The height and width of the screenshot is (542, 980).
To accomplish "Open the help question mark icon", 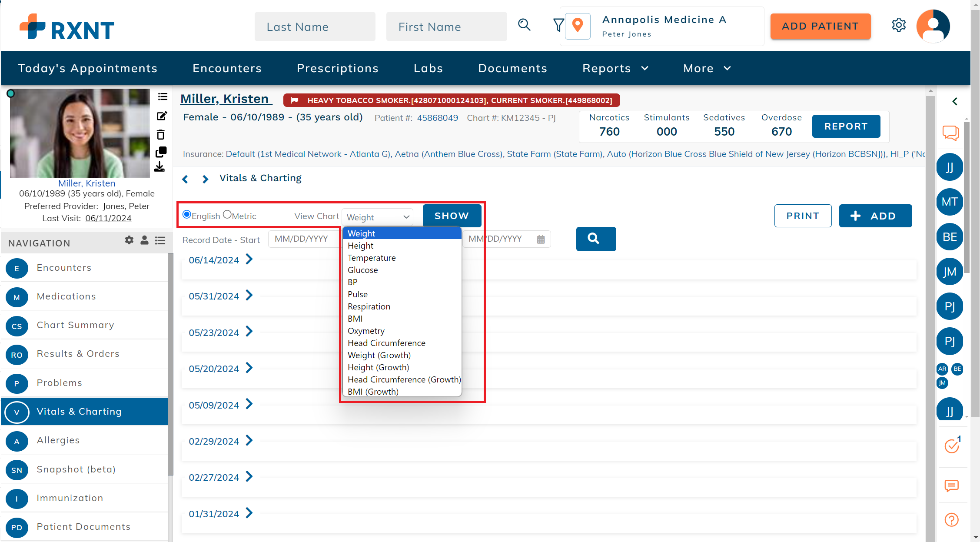I will tap(951, 519).
